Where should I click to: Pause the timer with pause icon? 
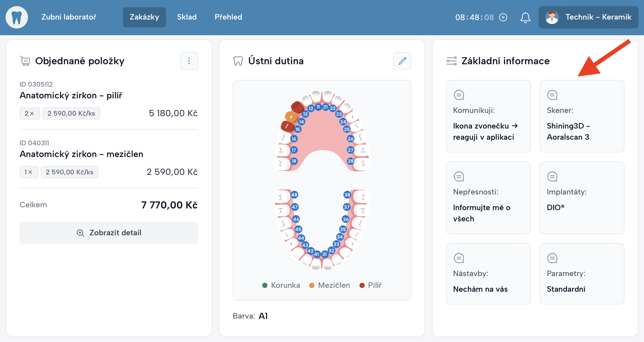pos(503,17)
